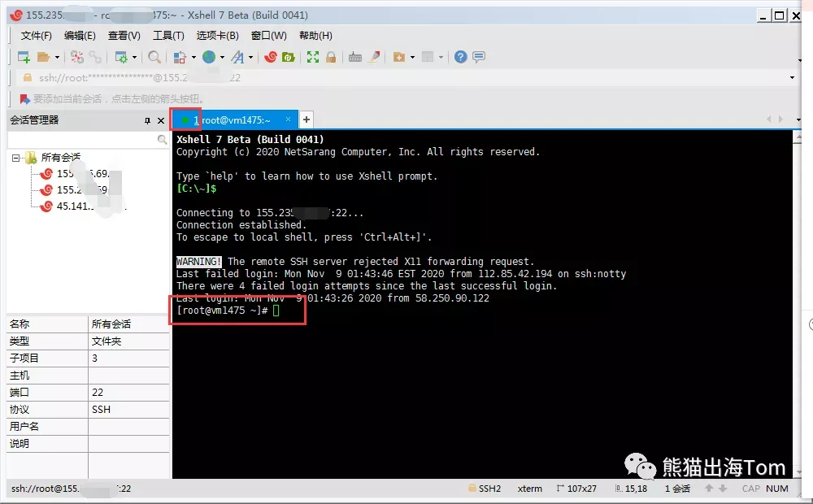Screen dimensions: 813x504
Task: Open the 窗口(W) menu
Action: [x=268, y=36]
